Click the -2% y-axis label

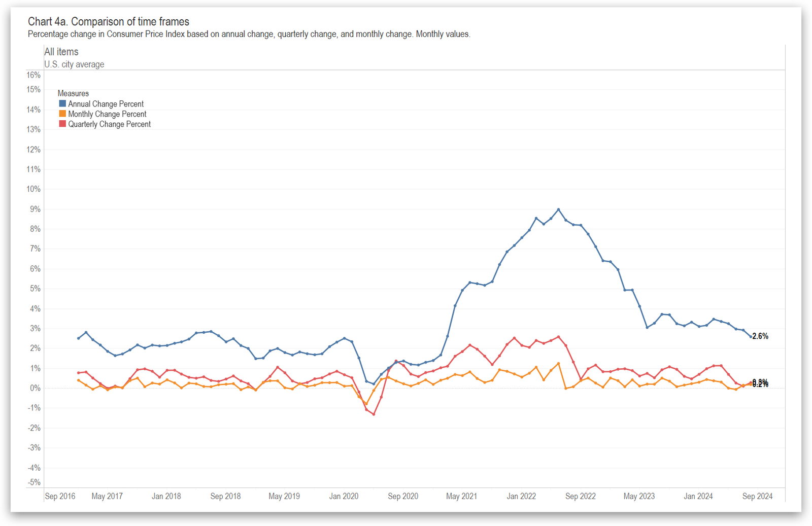[34, 428]
